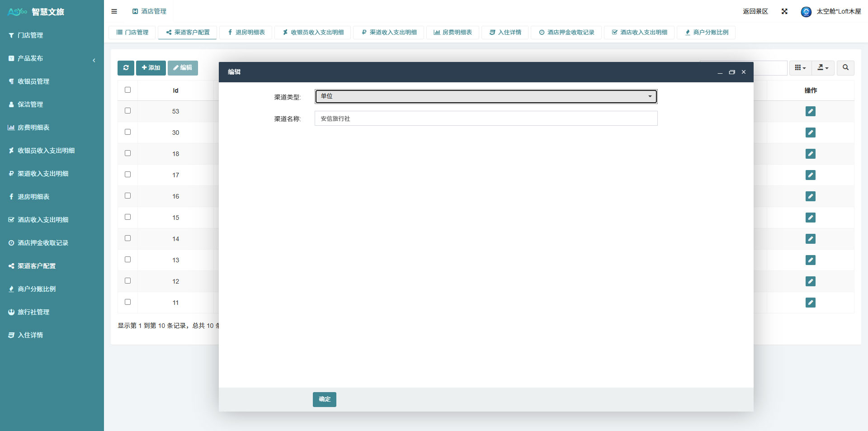Switch to the 酒店收入支出明细 tab

(639, 33)
